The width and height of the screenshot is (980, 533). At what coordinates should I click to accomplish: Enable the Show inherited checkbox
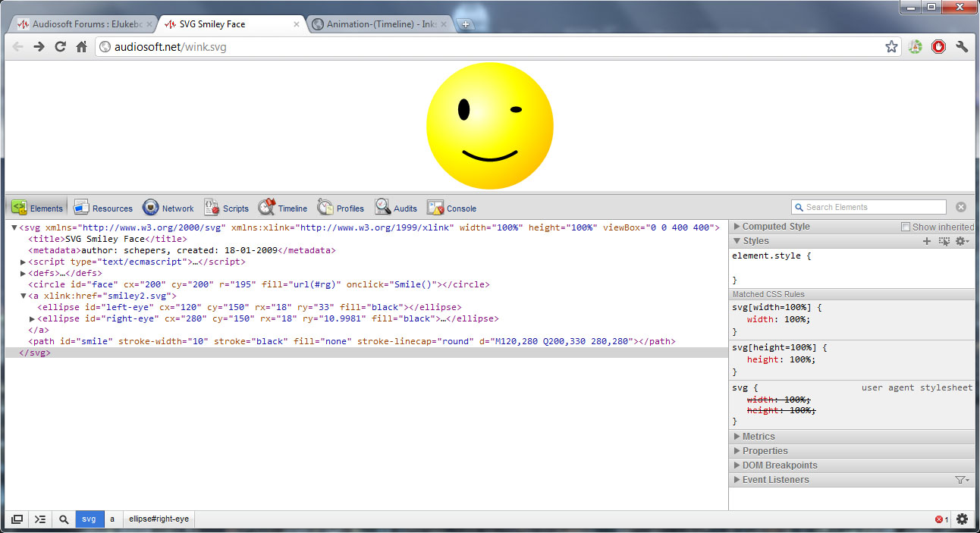(x=905, y=227)
